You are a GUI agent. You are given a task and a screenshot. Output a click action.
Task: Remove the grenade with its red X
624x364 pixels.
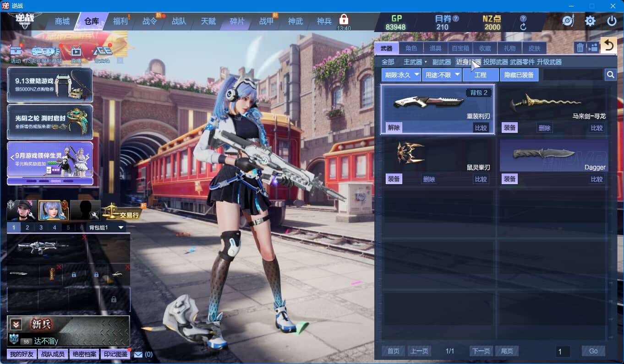59,267
